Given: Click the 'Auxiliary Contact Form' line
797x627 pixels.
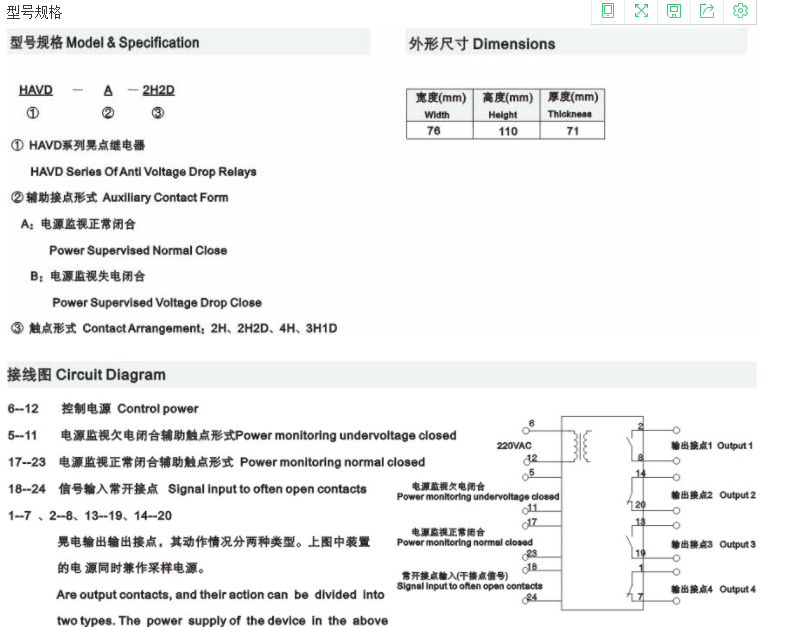Looking at the screenshot, I should coord(119,198).
